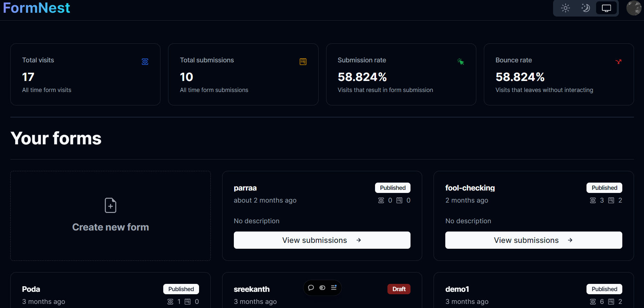The height and width of the screenshot is (308, 644).
Task: Select system theme monitor icon
Action: [x=606, y=8]
